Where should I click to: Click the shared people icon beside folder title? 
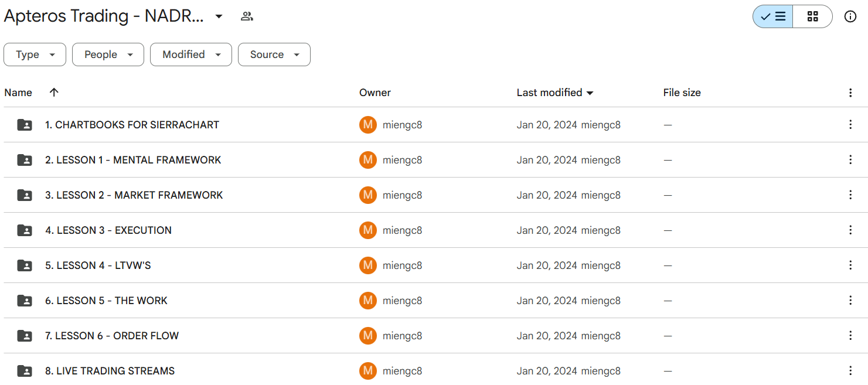click(247, 16)
